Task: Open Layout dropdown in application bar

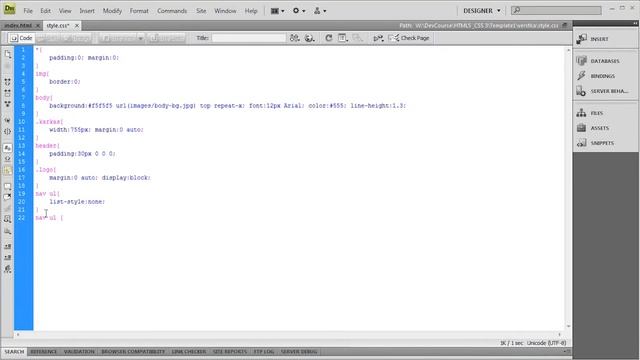Action: tap(278, 11)
